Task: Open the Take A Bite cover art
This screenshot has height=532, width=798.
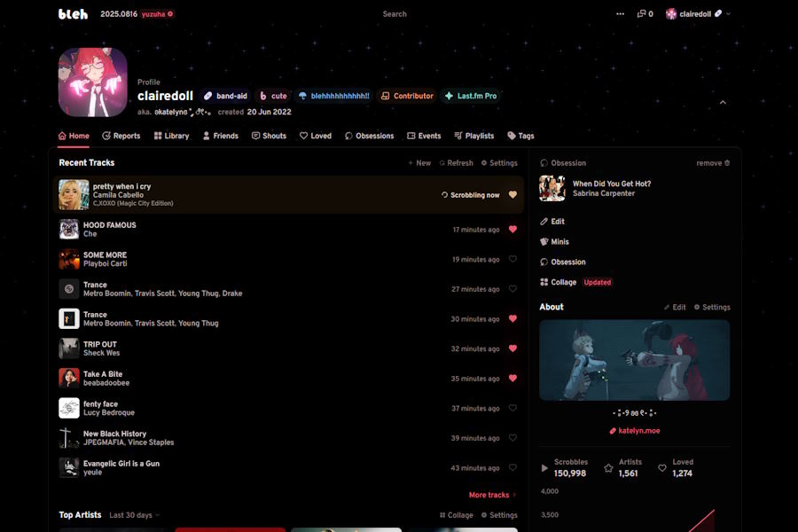Action: (68, 379)
